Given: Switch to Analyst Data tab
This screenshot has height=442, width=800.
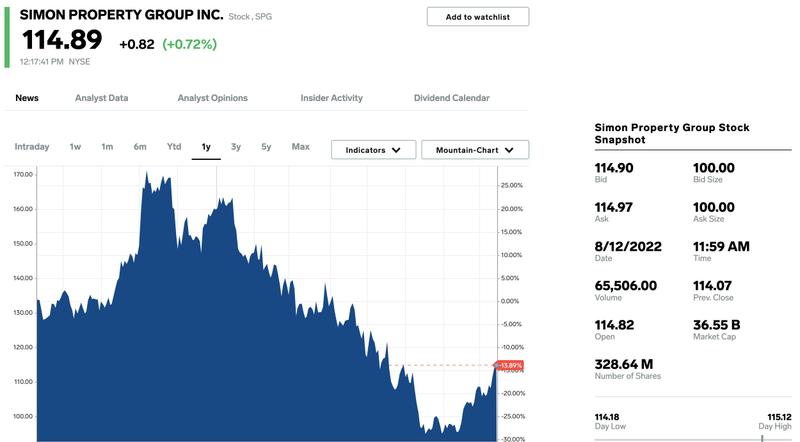Looking at the screenshot, I should pos(102,98).
